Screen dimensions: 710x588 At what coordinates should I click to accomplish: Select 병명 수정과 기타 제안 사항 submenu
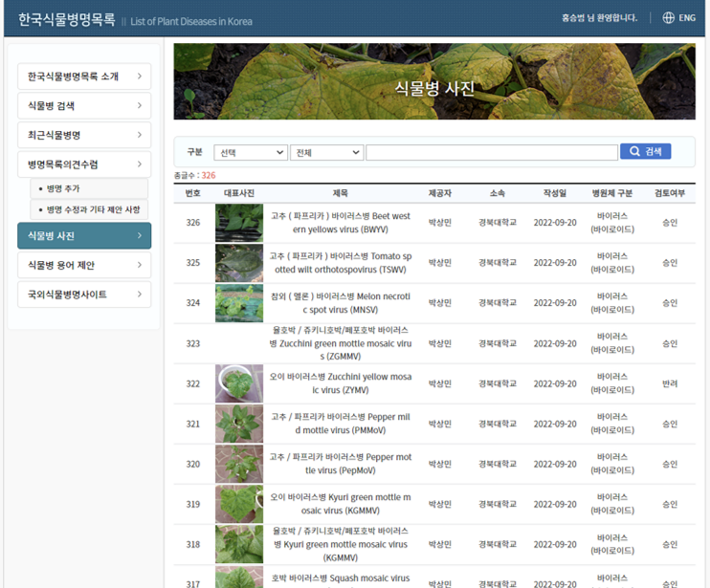89,209
